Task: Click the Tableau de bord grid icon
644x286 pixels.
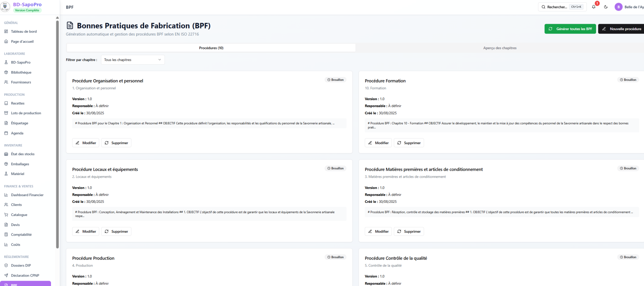Action: pos(6,32)
